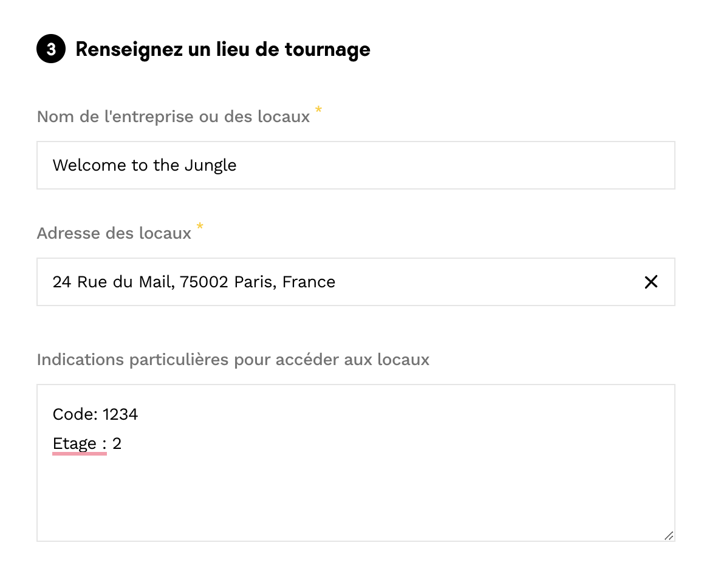
Task: Click the word 'France' in the address
Action: [x=309, y=282]
